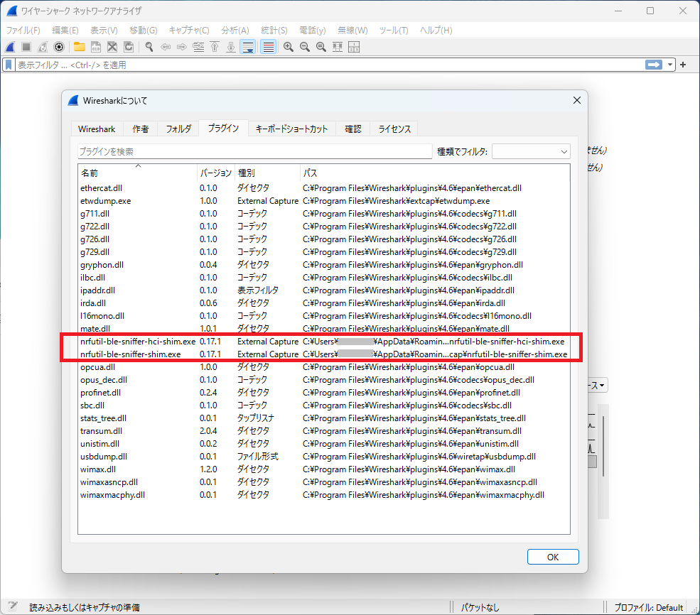The image size is (700, 615).
Task: Open the 種類でフィルタ dropdown
Action: (x=531, y=151)
